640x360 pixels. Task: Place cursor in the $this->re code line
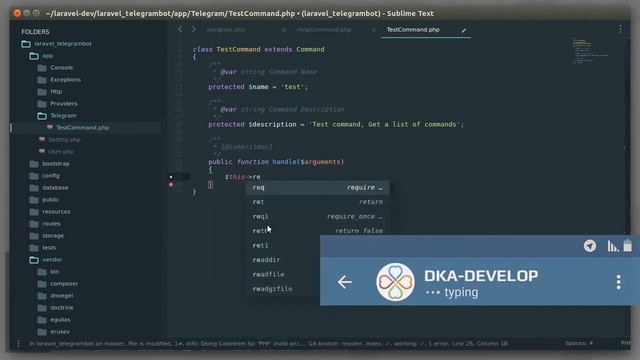pyautogui.click(x=242, y=177)
